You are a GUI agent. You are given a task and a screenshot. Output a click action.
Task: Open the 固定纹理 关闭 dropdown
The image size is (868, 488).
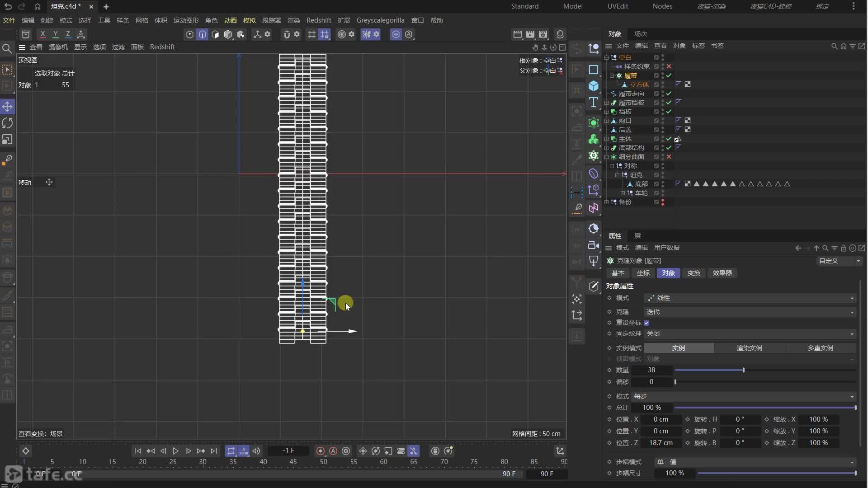tap(750, 333)
